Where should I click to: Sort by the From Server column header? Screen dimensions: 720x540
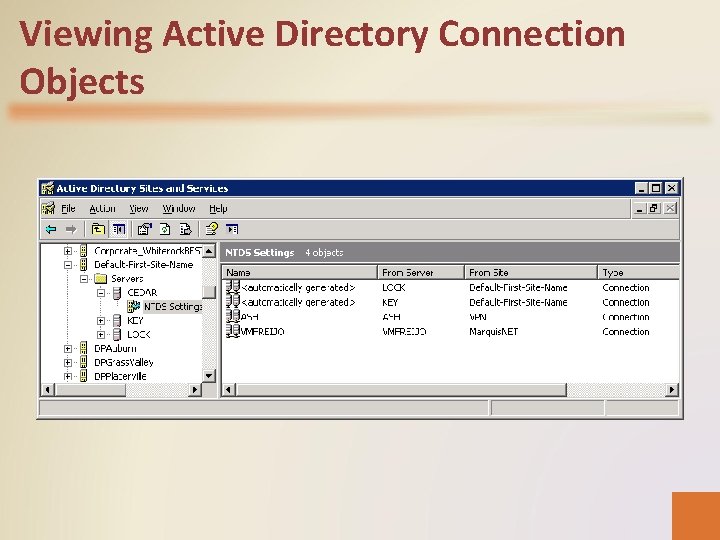click(421, 272)
